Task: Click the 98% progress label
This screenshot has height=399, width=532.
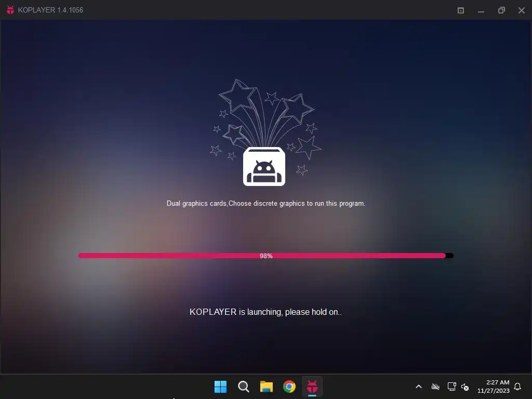Action: (x=266, y=256)
